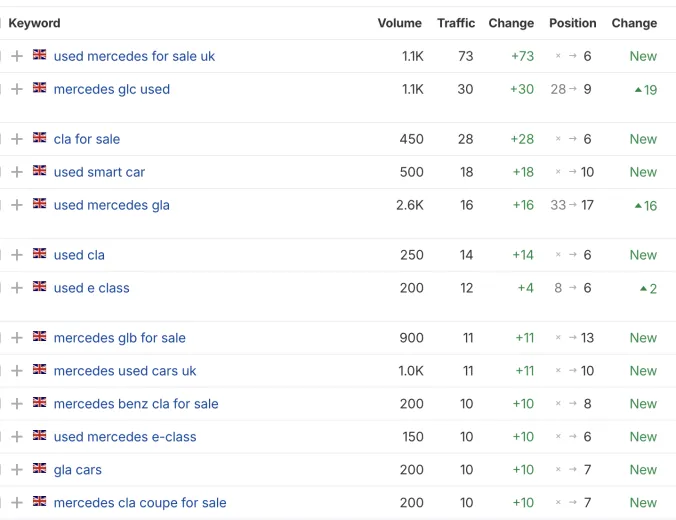Viewport: 676px width, 520px height.
Task: Click the plus icon next to 'cla for sale'
Action: tap(17, 139)
